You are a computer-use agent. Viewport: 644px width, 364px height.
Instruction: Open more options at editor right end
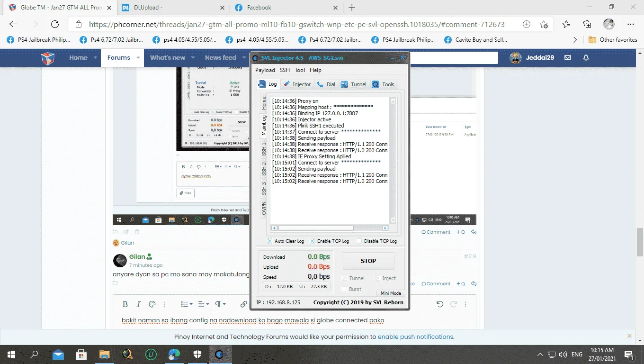466,304
